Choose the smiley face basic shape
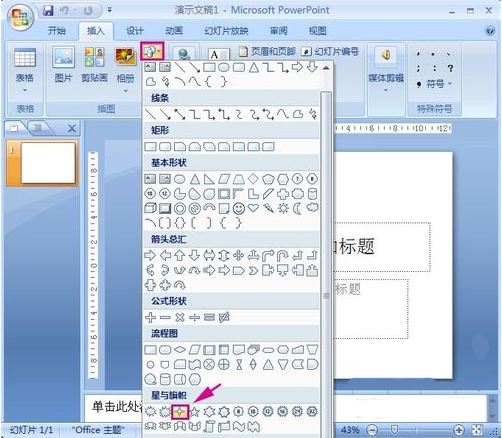Image resolution: width=502 pixels, height=438 pixels. click(x=239, y=209)
